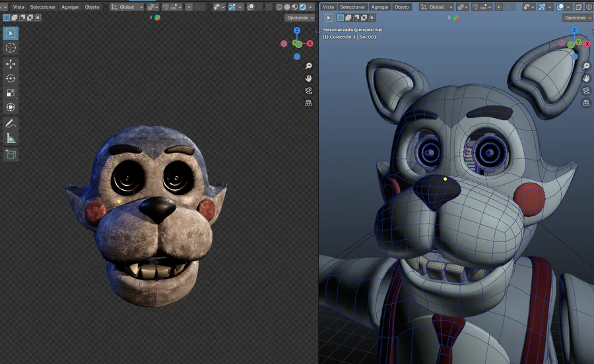This screenshot has width=594, height=364.
Task: Open Vista menu in left viewport
Action: click(x=18, y=7)
